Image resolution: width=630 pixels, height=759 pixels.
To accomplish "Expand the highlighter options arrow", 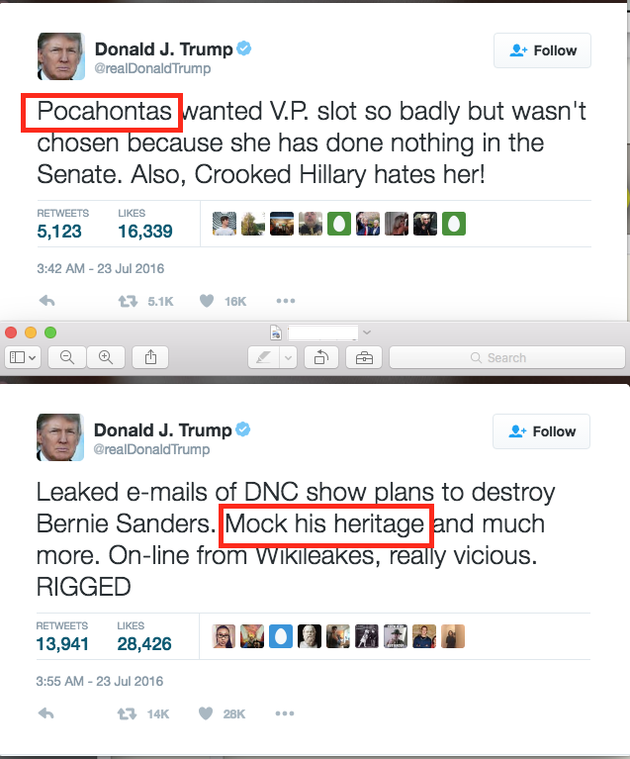I will (x=288, y=358).
